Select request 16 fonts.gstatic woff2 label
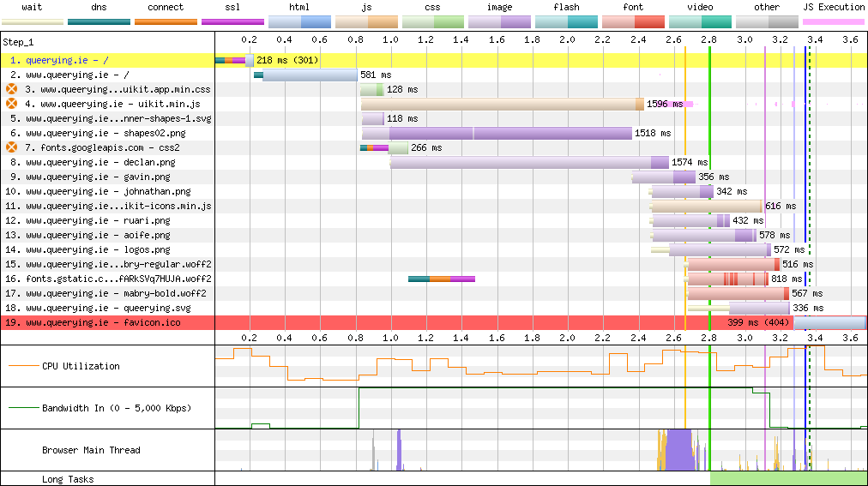Screen dimensions: 868x486 click(x=108, y=279)
